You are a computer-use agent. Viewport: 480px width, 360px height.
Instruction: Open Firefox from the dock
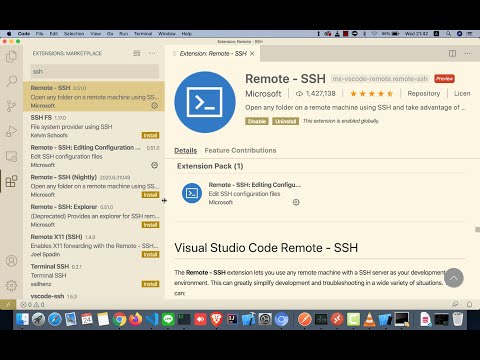[136, 319]
